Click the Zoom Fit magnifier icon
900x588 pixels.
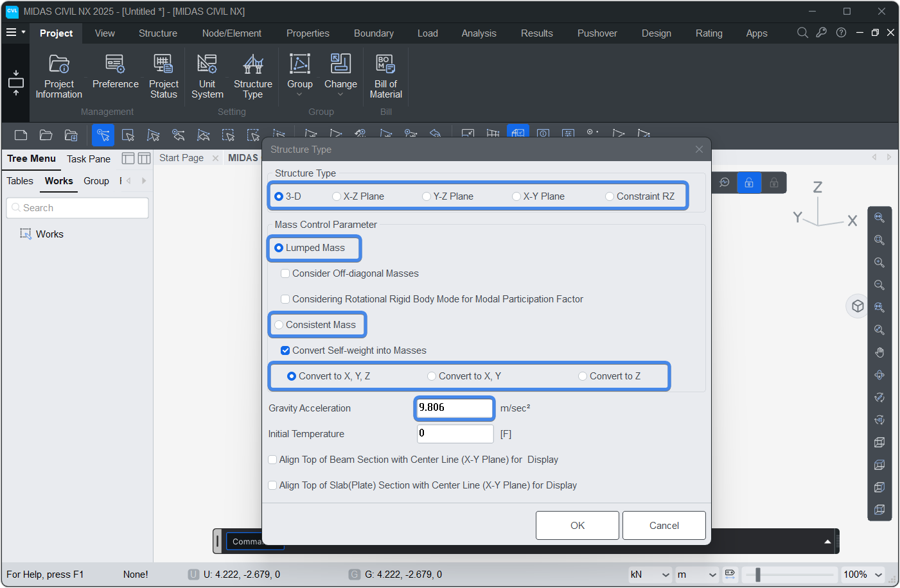(x=879, y=218)
